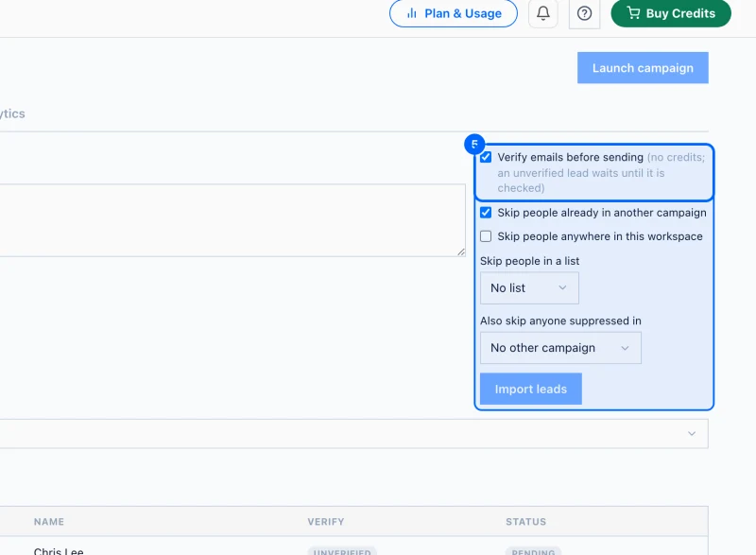Screen dimensions: 756x555
Task: Open the notifications bell
Action: [542, 13]
